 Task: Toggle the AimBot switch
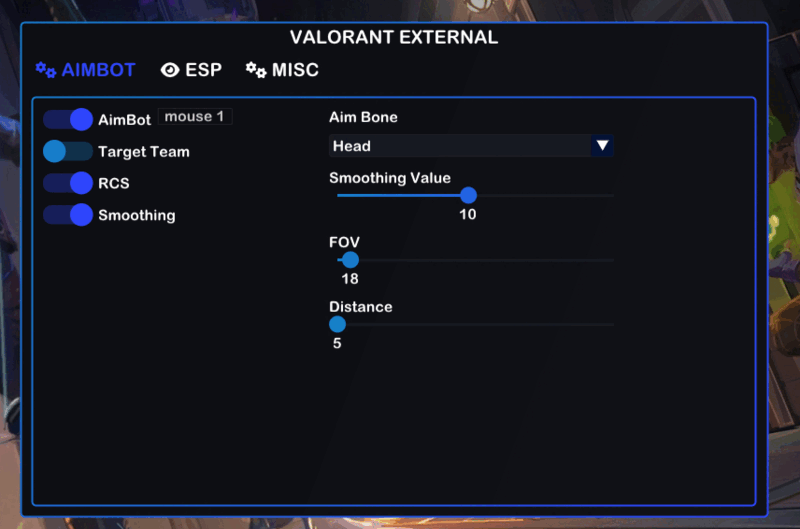point(68,120)
